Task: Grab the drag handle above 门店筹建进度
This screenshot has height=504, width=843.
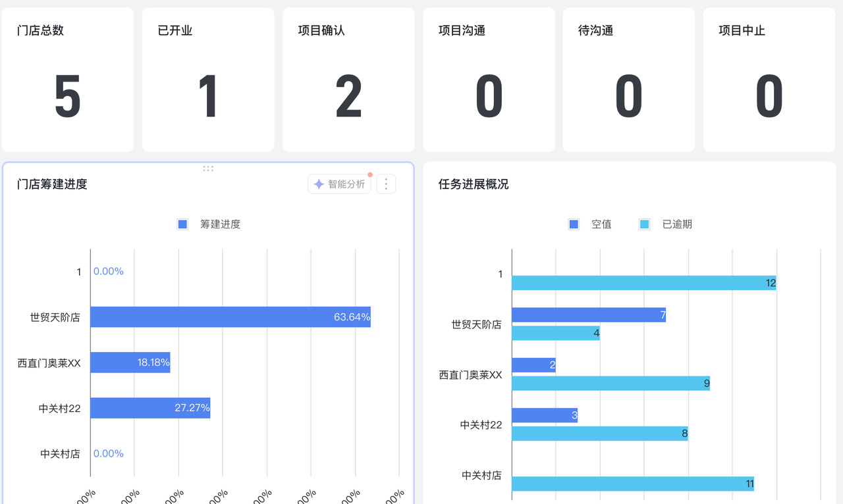Action: pyautogui.click(x=208, y=168)
